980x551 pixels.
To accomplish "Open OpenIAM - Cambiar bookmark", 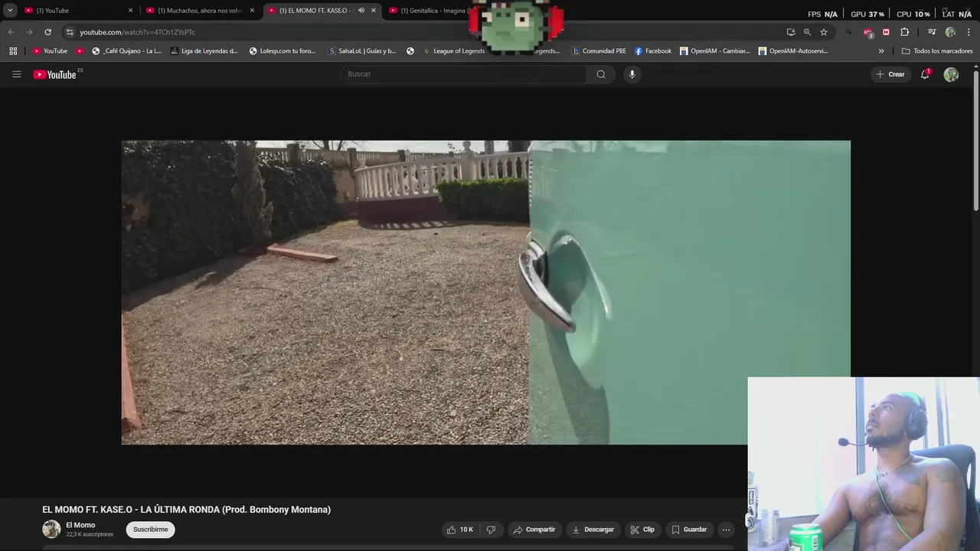I will pos(715,51).
